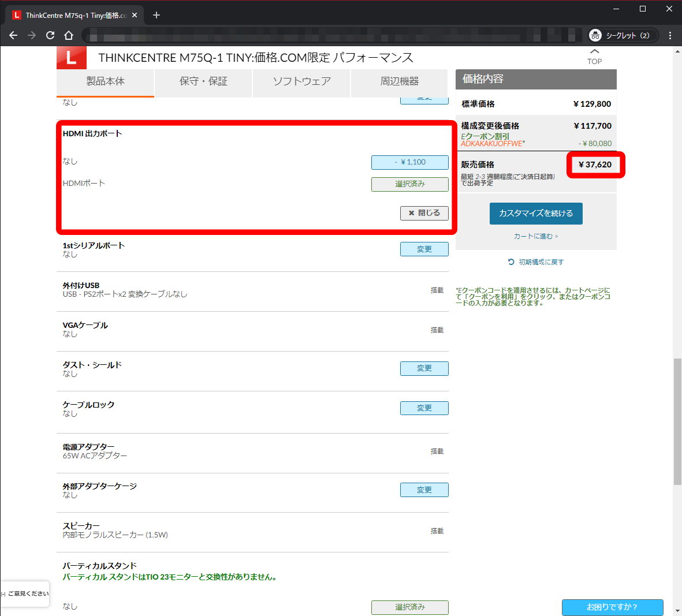Switch to the 周辺機器 tab
This screenshot has width=682, height=616.
click(x=399, y=82)
